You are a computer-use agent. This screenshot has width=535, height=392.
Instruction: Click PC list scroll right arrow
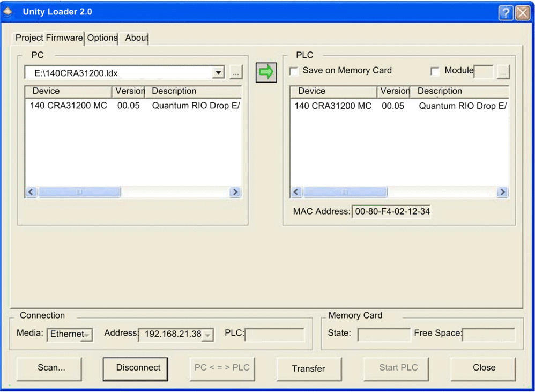[x=235, y=192]
